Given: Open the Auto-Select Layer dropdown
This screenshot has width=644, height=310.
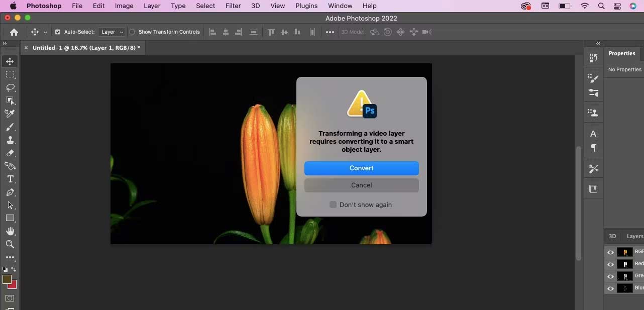Looking at the screenshot, I should coord(112,32).
